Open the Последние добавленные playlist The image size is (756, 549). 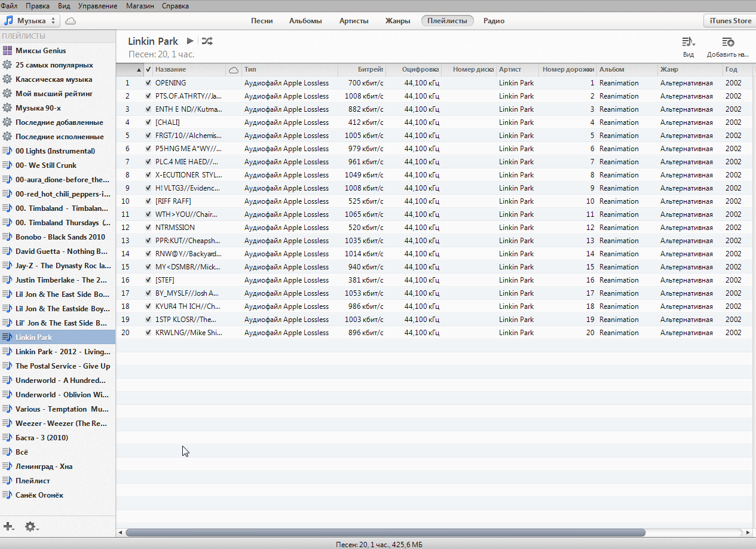[x=57, y=122]
